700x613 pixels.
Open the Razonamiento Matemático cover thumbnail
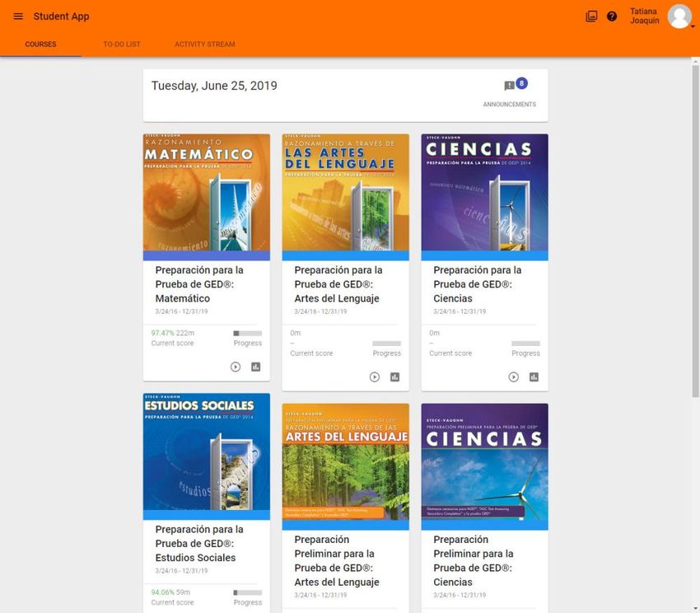coord(206,193)
